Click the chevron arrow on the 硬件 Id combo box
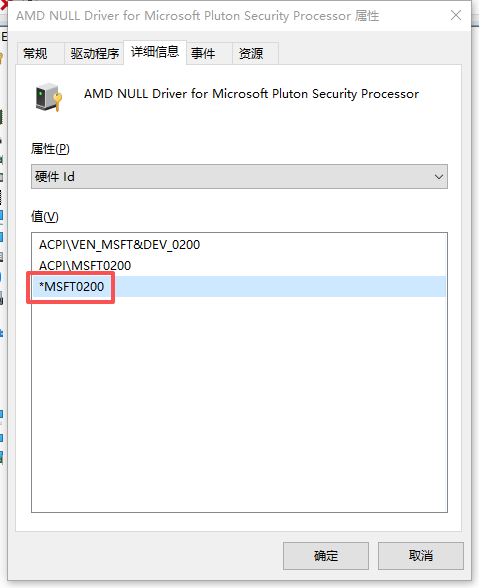Image resolution: width=479 pixels, height=588 pixels. click(x=438, y=177)
